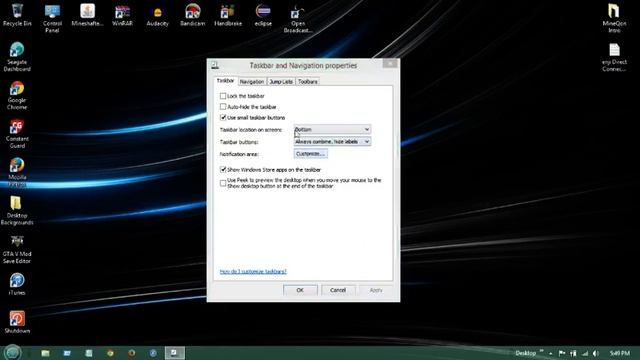Switch to the Jump Lists tab

click(281, 82)
